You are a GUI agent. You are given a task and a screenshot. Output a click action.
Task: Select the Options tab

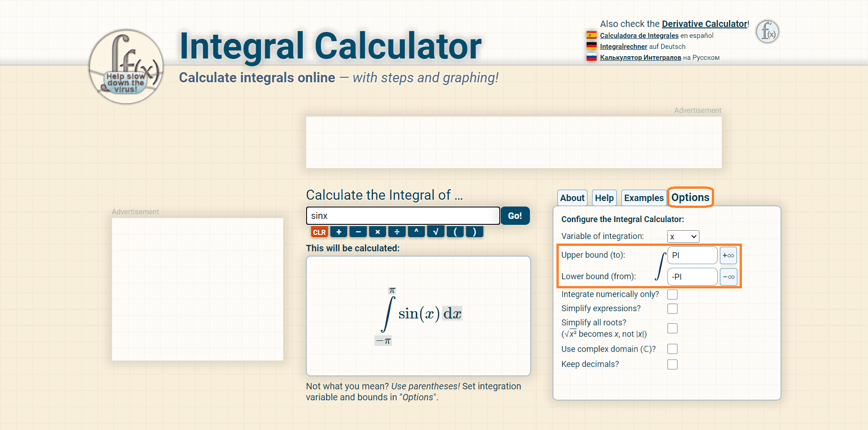[690, 197]
